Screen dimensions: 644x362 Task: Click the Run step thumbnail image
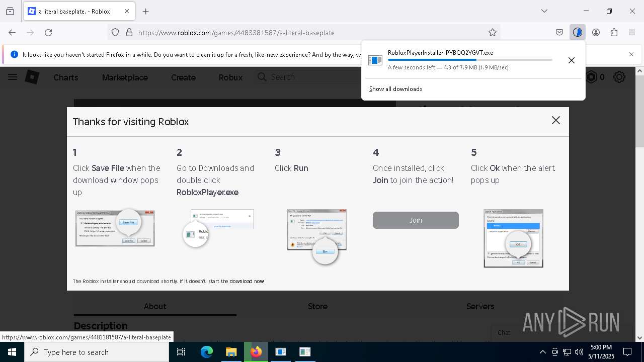[x=317, y=236]
